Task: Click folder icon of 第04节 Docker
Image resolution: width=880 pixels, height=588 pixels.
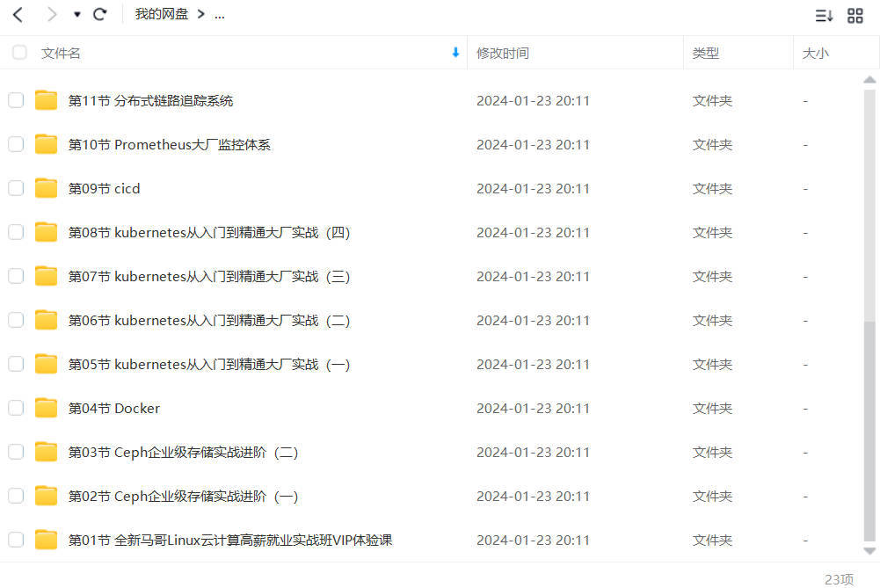Action: coord(46,408)
